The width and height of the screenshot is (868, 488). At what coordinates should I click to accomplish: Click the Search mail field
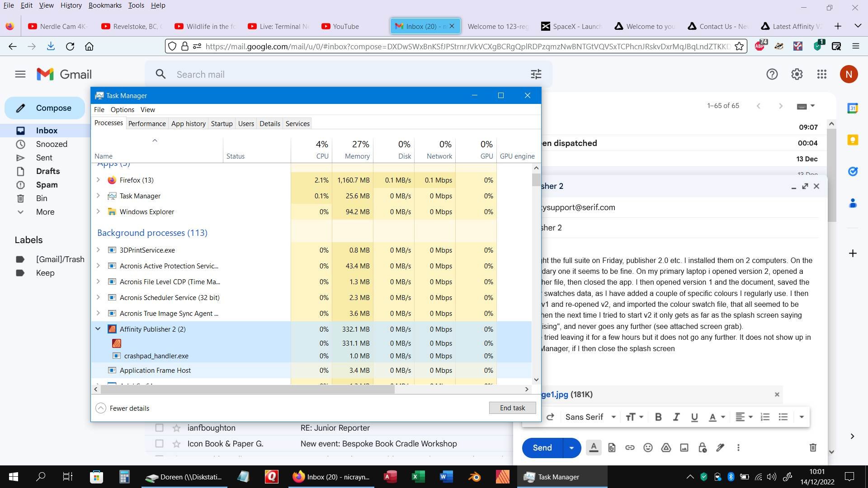pyautogui.click(x=348, y=74)
